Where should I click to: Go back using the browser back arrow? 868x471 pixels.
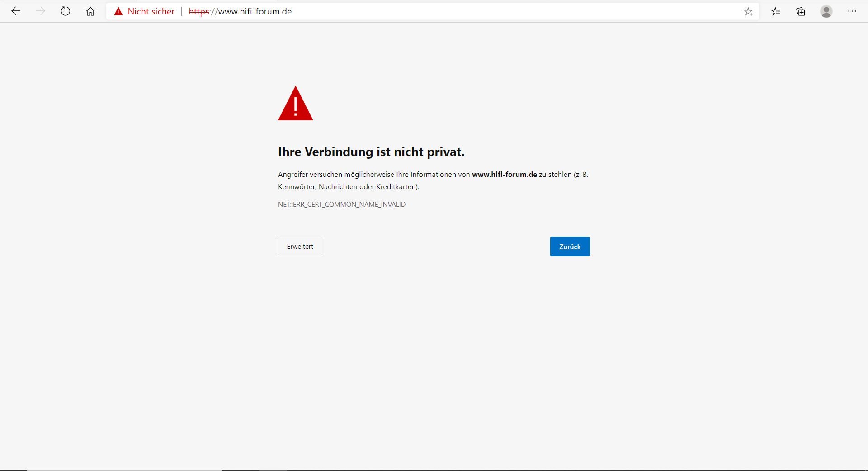(16, 11)
